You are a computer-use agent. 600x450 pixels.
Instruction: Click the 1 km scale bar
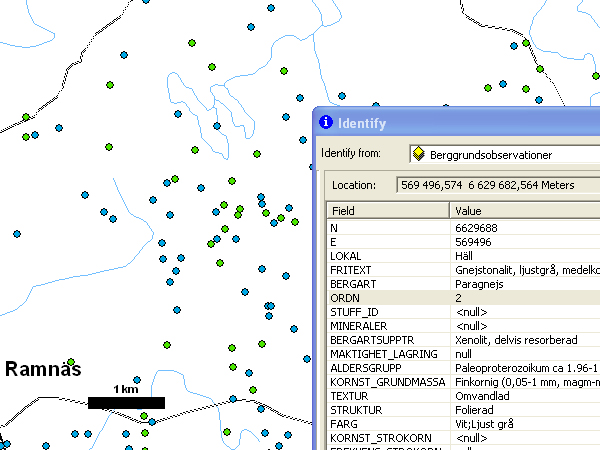click(126, 403)
